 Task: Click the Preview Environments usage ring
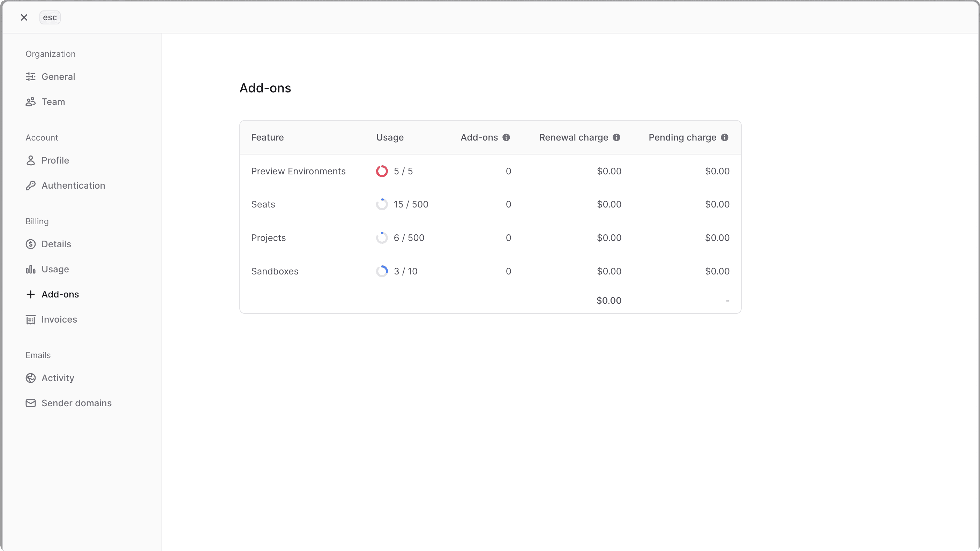click(382, 171)
